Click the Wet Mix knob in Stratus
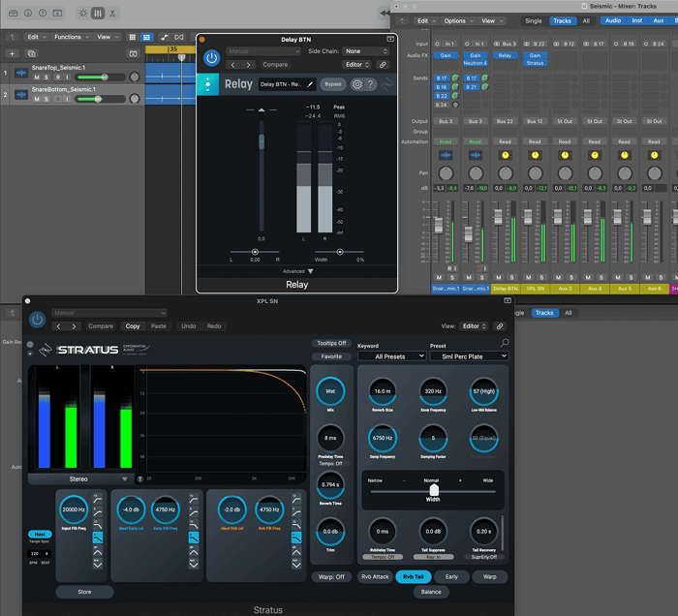 (330, 391)
